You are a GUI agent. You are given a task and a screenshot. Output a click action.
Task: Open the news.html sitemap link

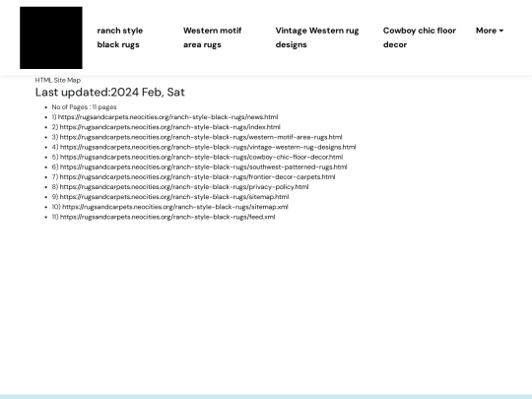pos(167,117)
